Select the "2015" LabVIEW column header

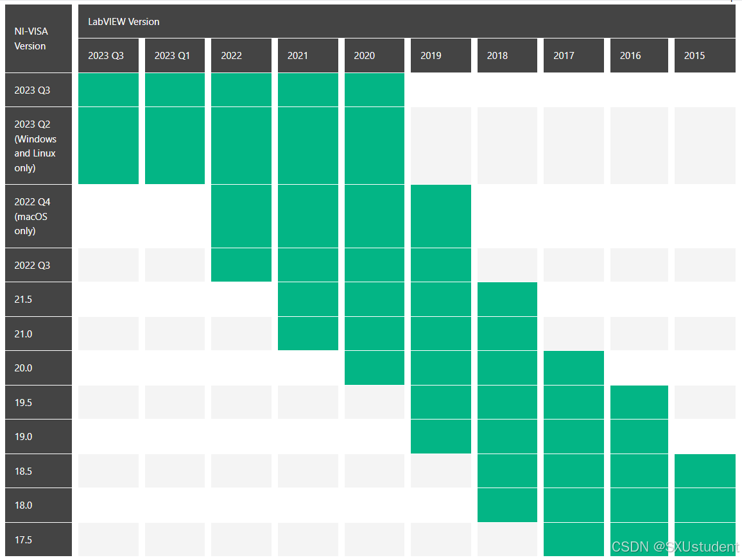point(705,55)
